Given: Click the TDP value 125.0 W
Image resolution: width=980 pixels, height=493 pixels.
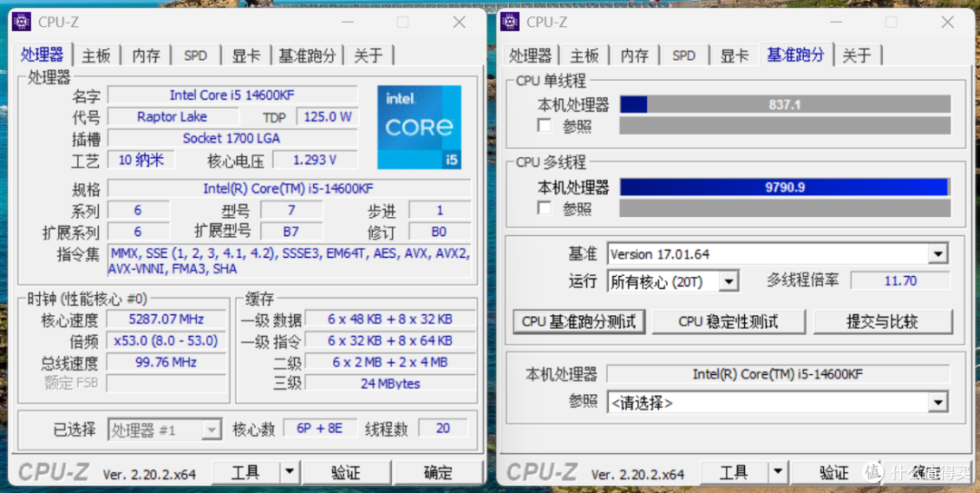Looking at the screenshot, I should click(327, 116).
